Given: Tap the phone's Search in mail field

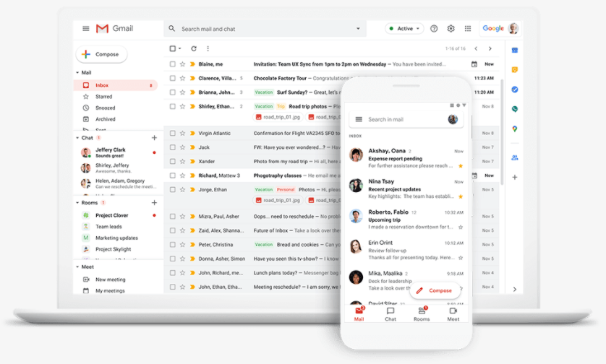Looking at the screenshot, I should 406,119.
